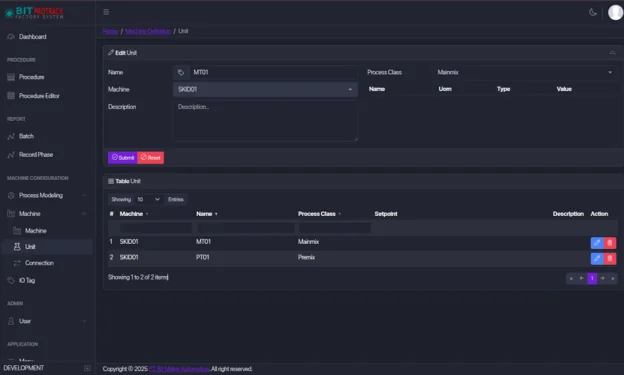Click 'Showing 1 to 2 of 2 items' text
The height and width of the screenshot is (375, 624).
138,277
